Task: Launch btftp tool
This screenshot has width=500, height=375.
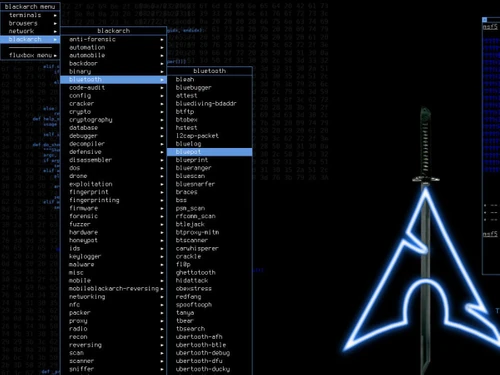Action: (x=209, y=112)
